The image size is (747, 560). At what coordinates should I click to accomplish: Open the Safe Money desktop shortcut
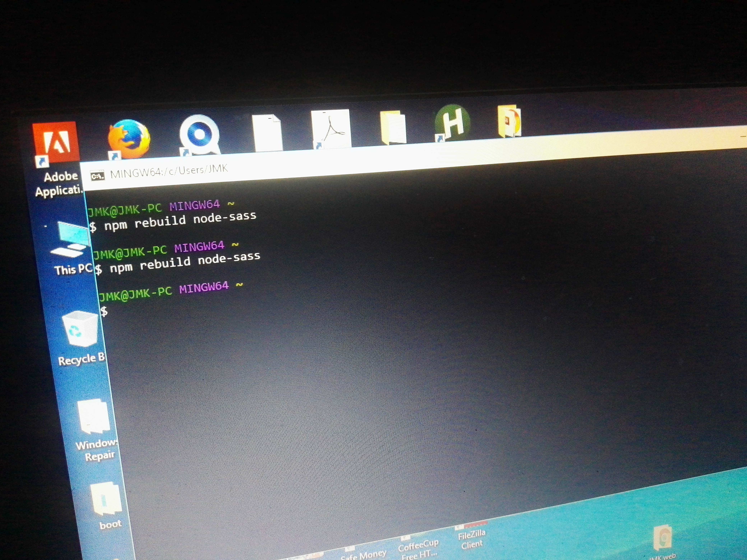[x=363, y=554]
